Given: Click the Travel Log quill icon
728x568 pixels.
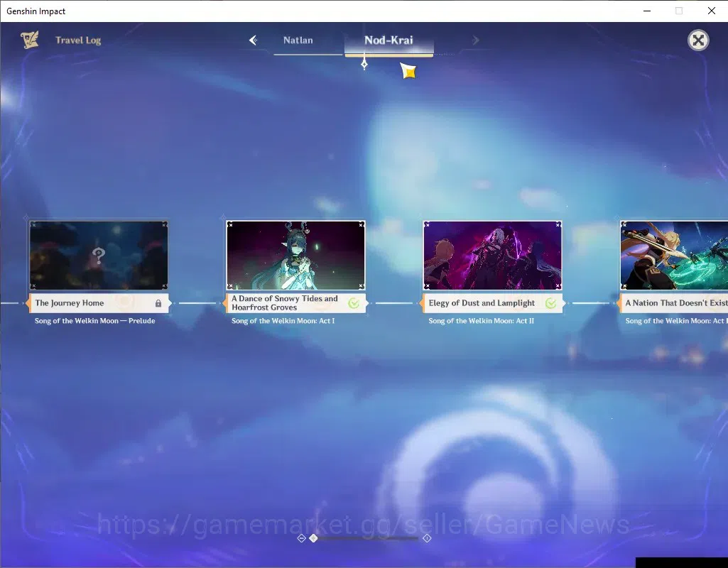Looking at the screenshot, I should pyautogui.click(x=30, y=40).
